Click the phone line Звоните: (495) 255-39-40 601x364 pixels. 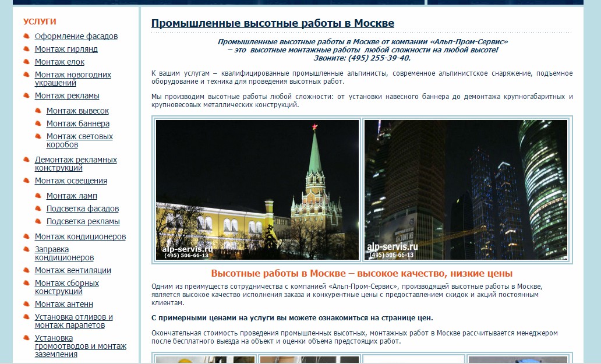[362, 58]
